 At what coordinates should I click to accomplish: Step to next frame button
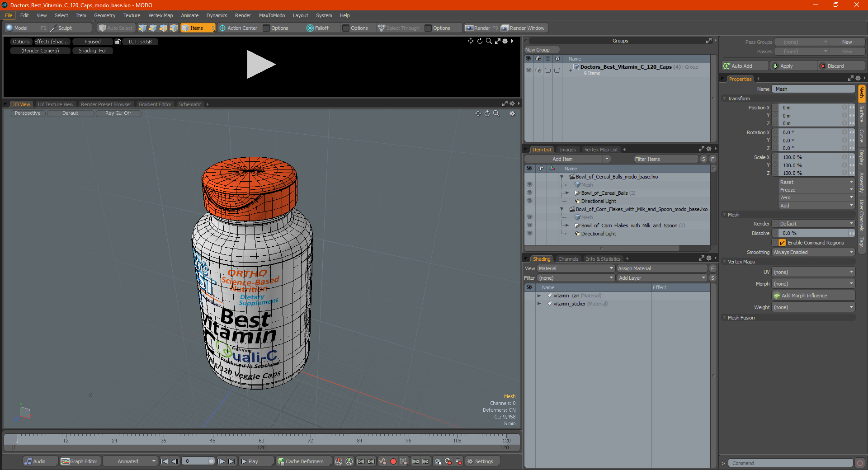221,461
